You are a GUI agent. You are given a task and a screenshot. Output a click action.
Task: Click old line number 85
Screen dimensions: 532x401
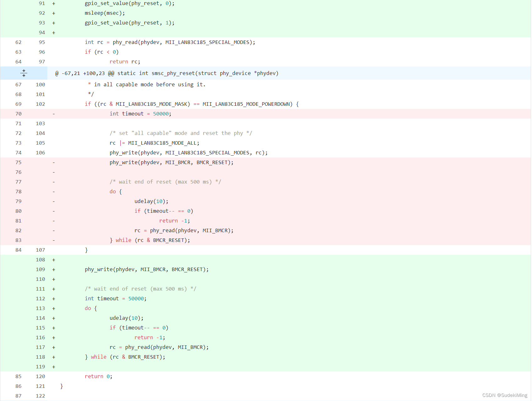[19, 376]
